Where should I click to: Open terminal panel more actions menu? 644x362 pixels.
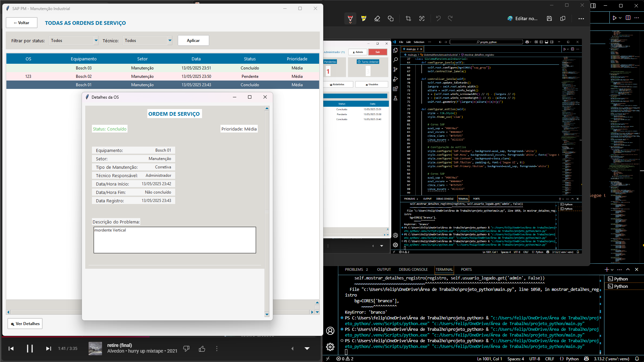coord(620,269)
